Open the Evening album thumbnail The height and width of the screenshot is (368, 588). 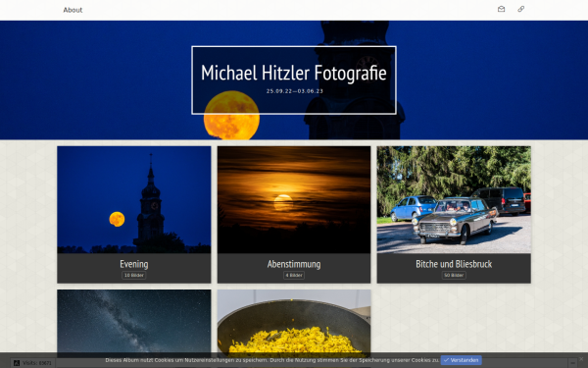click(134, 200)
